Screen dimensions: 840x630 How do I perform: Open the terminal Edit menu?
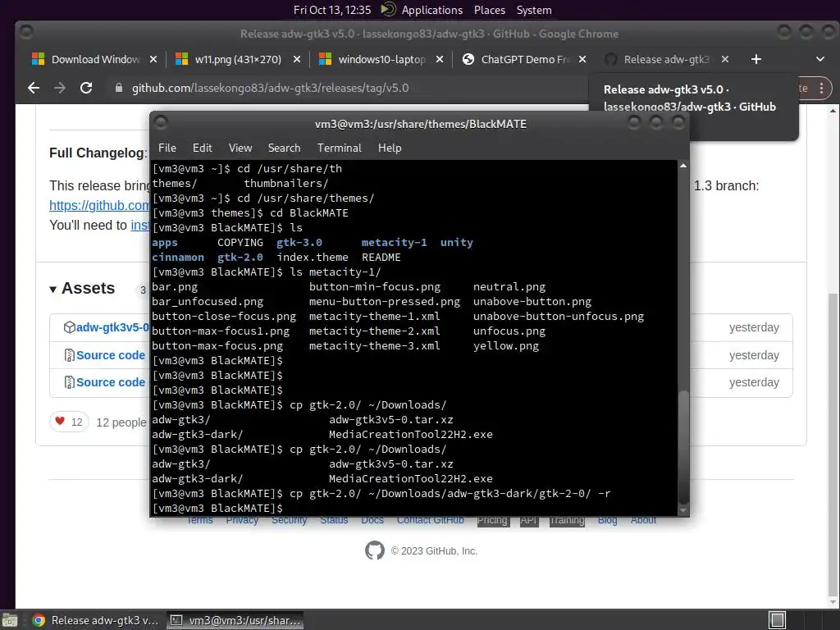pos(202,148)
